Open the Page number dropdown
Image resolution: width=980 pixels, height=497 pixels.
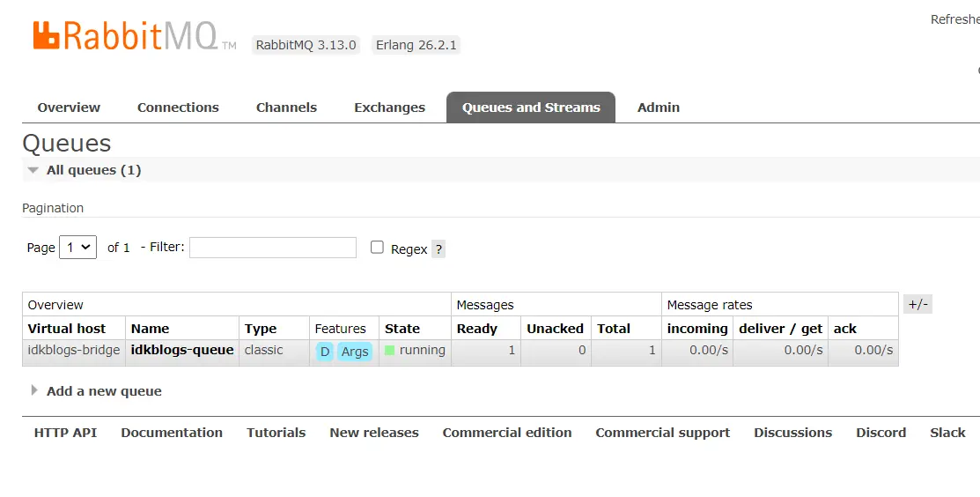78,248
